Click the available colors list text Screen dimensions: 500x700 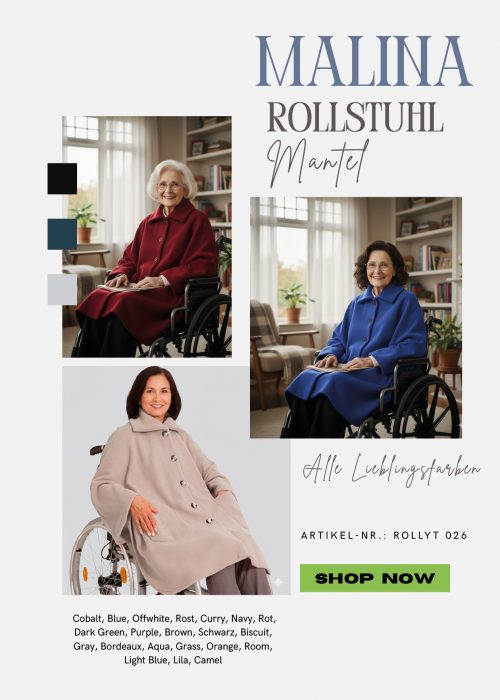174,639
